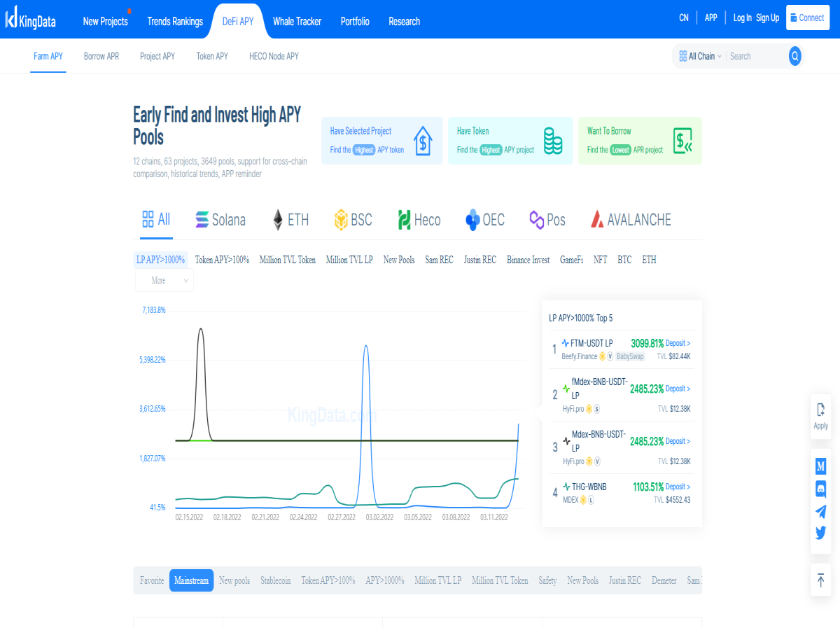Open the APP link in header
Image resolution: width=840 pixels, height=628 pixels.
pos(710,18)
